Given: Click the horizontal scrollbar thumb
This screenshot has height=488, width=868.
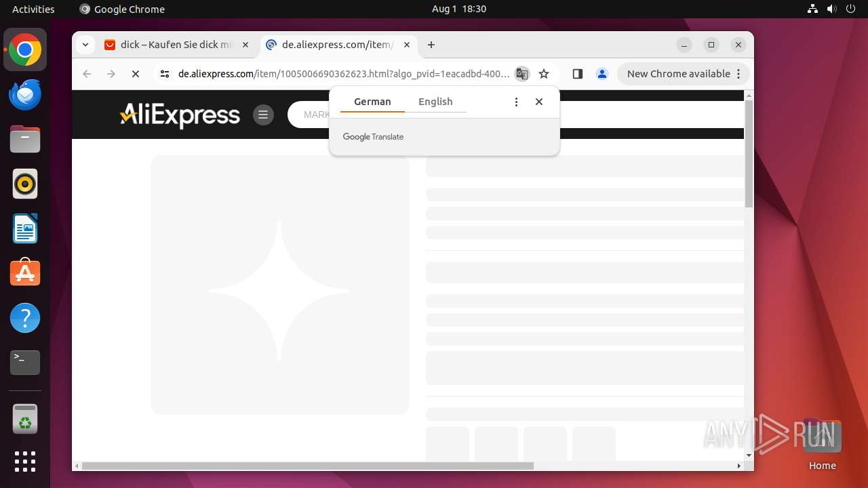Looking at the screenshot, I should click(308, 466).
